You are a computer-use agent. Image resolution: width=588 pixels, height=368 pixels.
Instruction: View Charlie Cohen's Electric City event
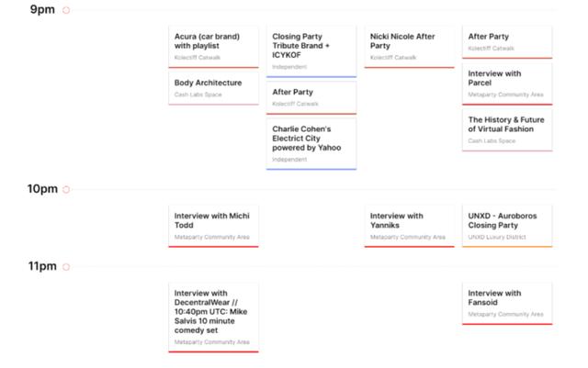[311, 143]
